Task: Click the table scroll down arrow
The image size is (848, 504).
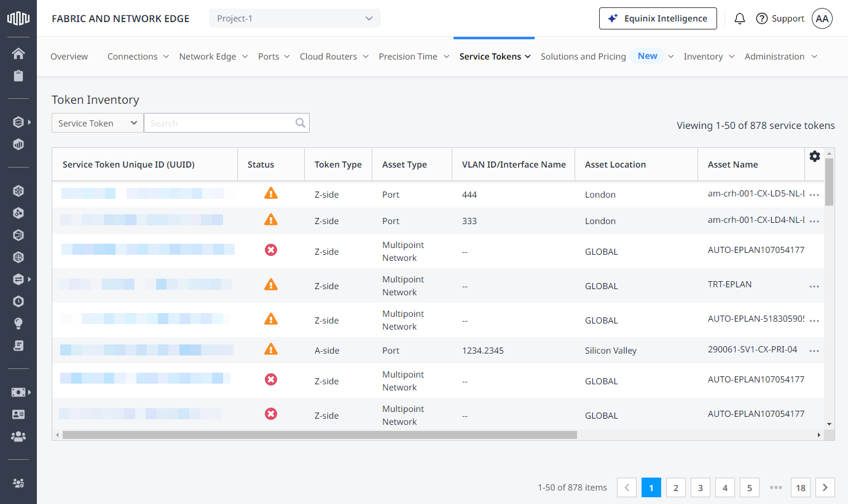Action: pyautogui.click(x=829, y=424)
